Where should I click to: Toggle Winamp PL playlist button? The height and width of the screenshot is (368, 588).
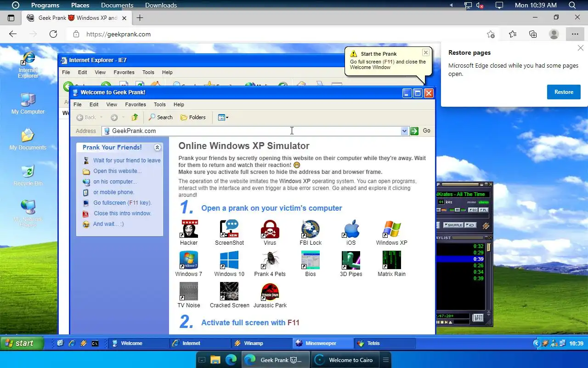[x=483, y=210]
